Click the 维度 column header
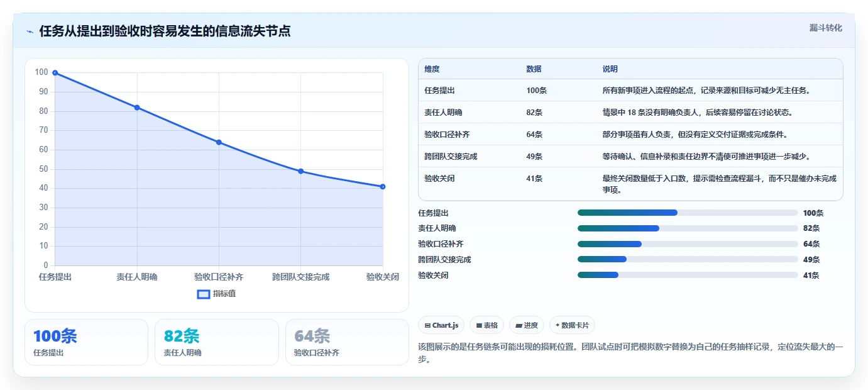The height and width of the screenshot is (390, 868). 432,69
